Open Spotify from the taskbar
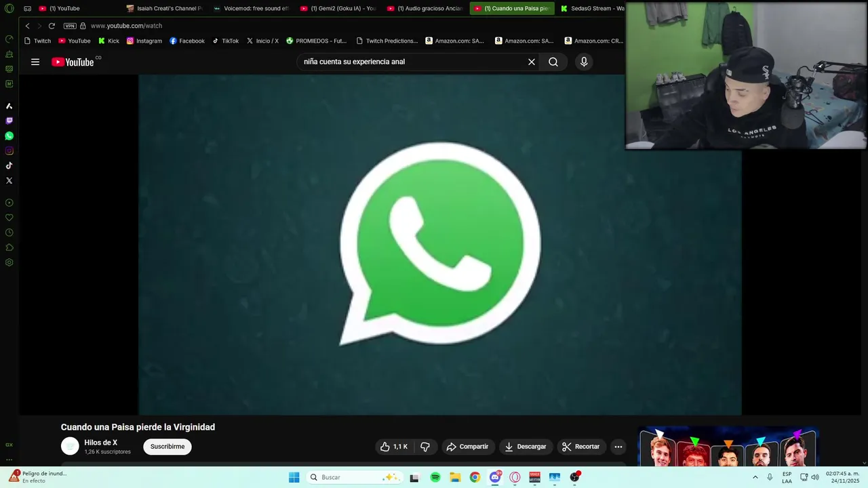The height and width of the screenshot is (488, 868). [x=435, y=477]
